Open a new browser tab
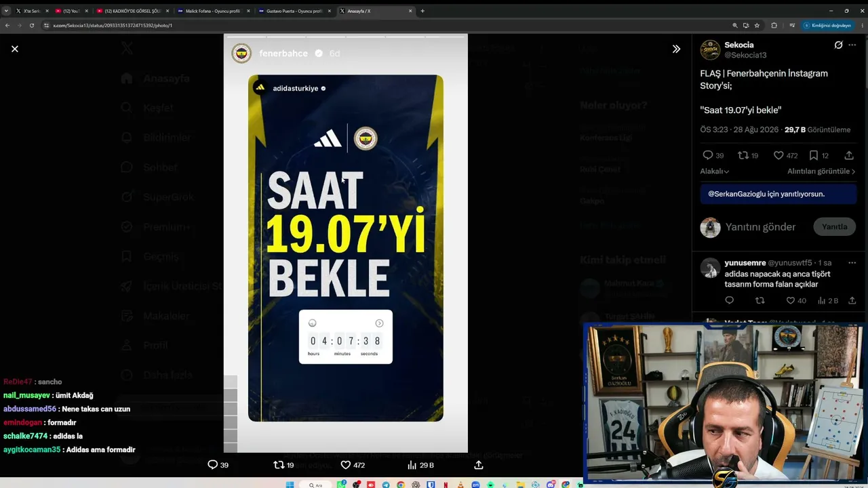The width and height of the screenshot is (868, 488). (422, 11)
